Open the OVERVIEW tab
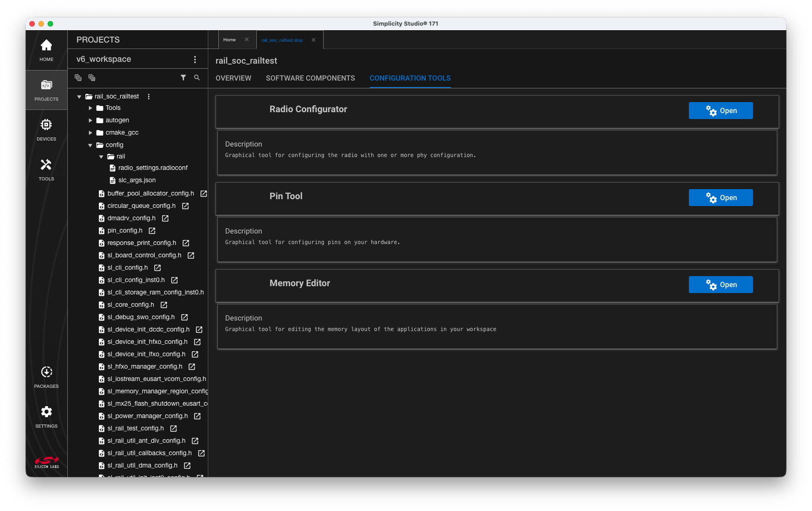 [233, 78]
